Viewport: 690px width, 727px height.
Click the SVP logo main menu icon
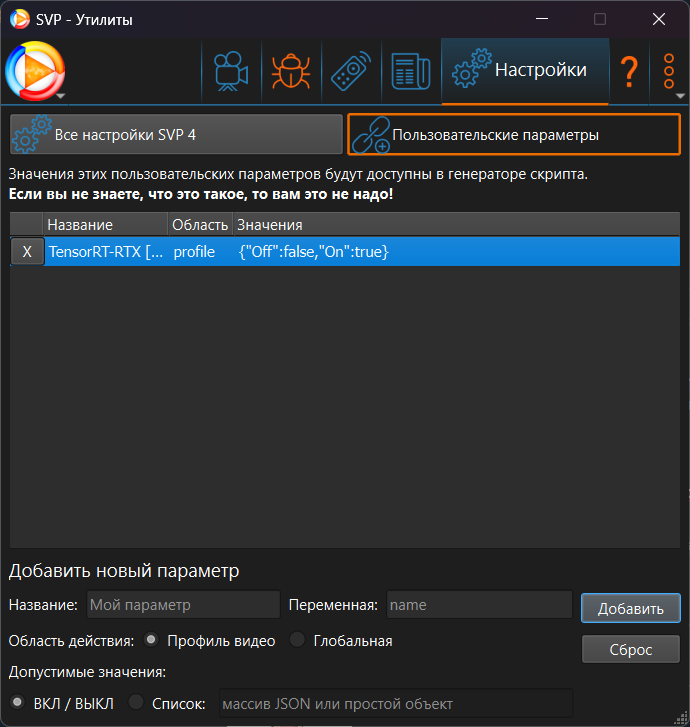[35, 71]
